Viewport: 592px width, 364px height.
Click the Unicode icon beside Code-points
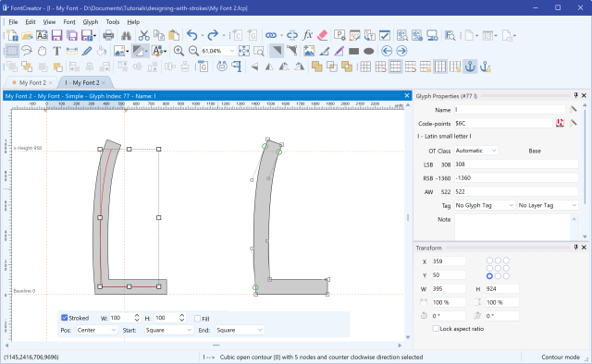tap(560, 123)
